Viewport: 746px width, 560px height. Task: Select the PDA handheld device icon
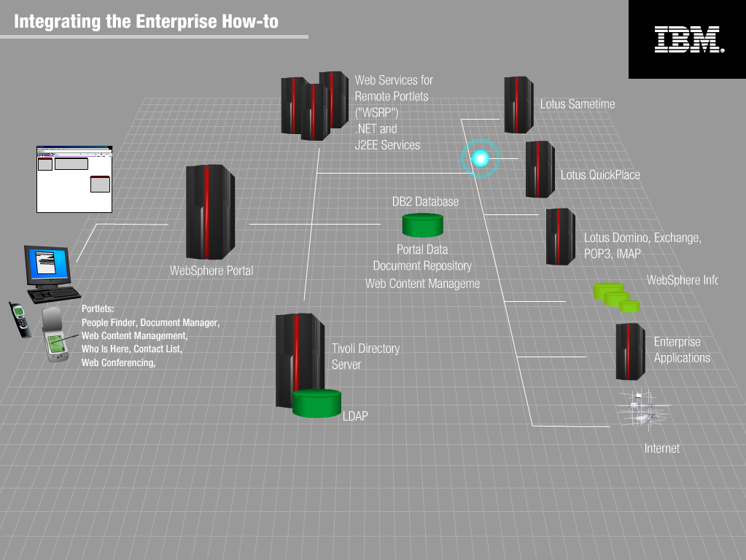pos(55,335)
